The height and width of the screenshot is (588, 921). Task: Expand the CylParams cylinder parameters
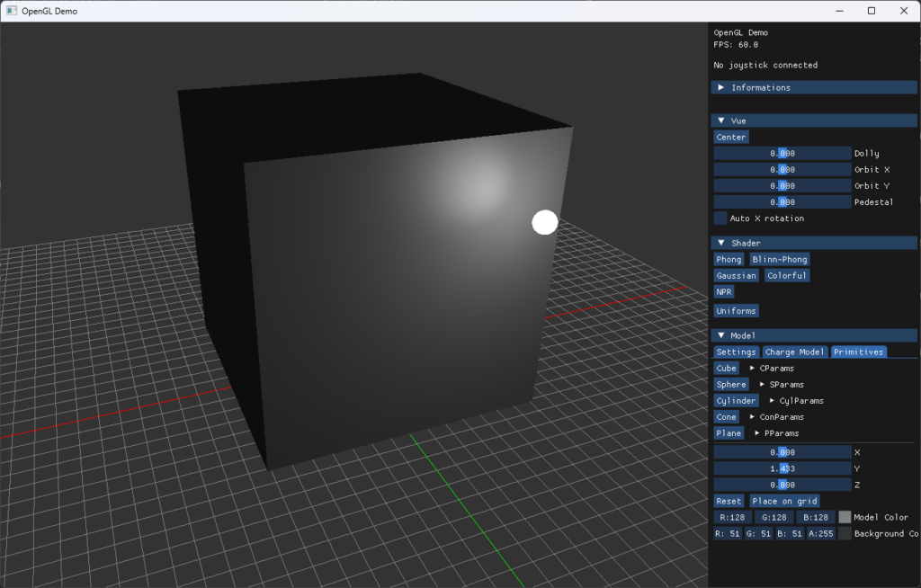(x=796, y=401)
